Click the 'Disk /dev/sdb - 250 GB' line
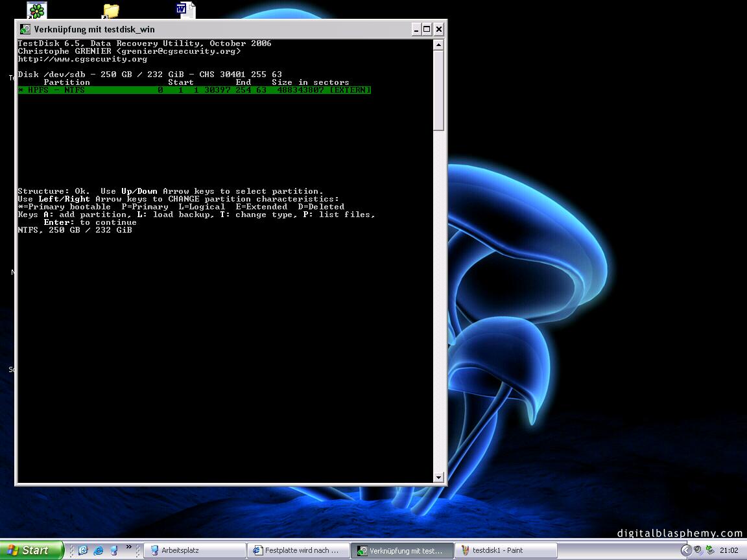Image resolution: width=747 pixels, height=560 pixels. (x=150, y=75)
